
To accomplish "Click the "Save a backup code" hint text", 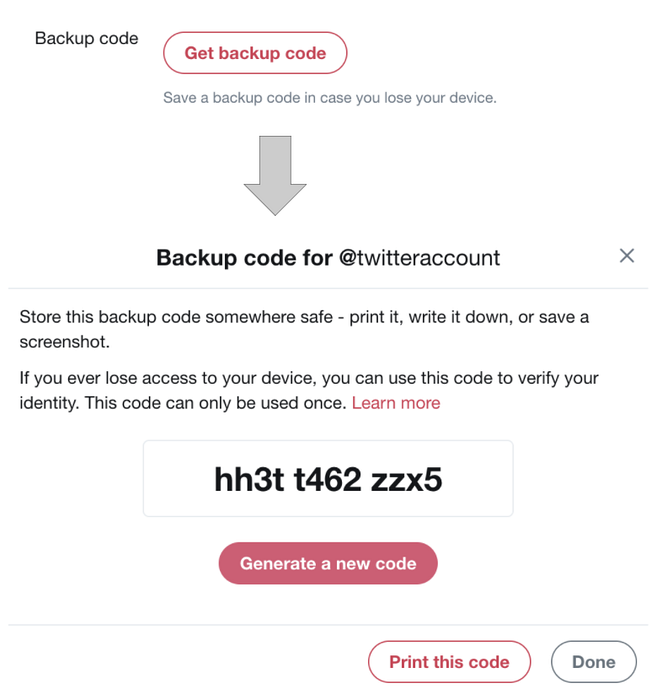I will click(330, 98).
